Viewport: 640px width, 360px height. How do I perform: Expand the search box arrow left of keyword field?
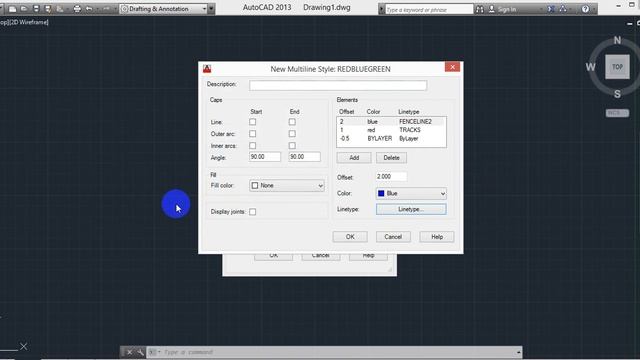(x=382, y=9)
